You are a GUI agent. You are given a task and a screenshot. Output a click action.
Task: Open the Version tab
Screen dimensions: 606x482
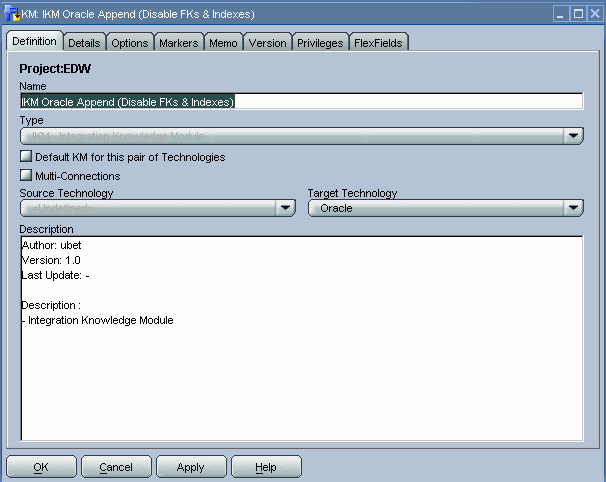(x=267, y=43)
